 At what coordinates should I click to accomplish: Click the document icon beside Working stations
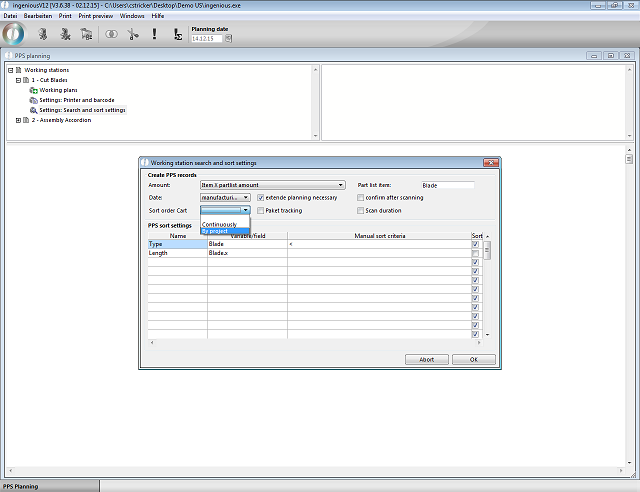point(18,70)
